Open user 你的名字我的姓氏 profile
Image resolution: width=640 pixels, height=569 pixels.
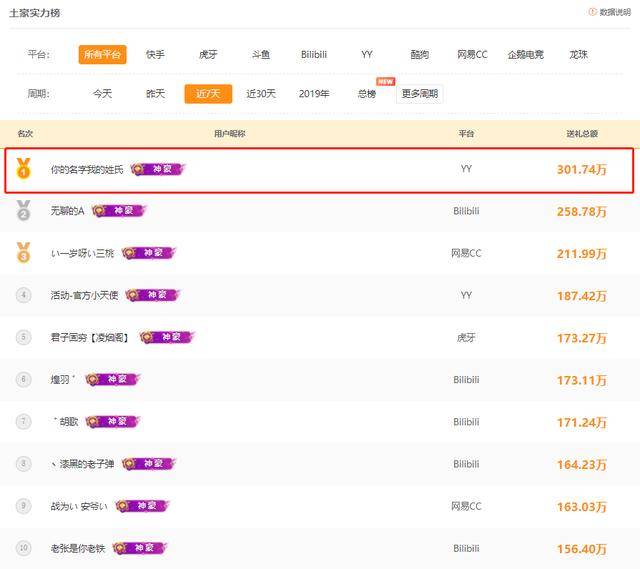pos(87,170)
